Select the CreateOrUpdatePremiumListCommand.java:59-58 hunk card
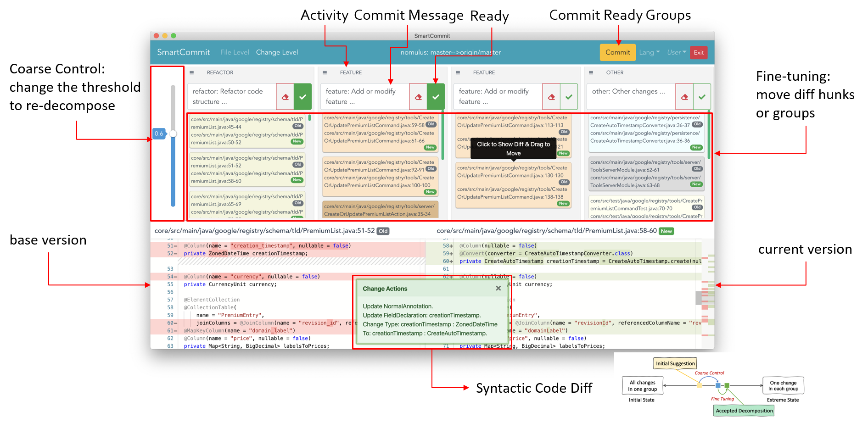 [380, 133]
